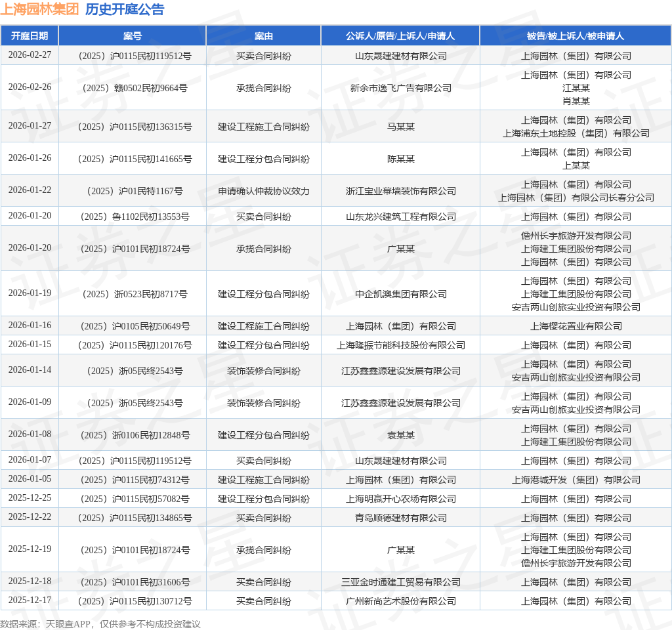Click case number (2025)沪0115民初57082号

[135, 499]
